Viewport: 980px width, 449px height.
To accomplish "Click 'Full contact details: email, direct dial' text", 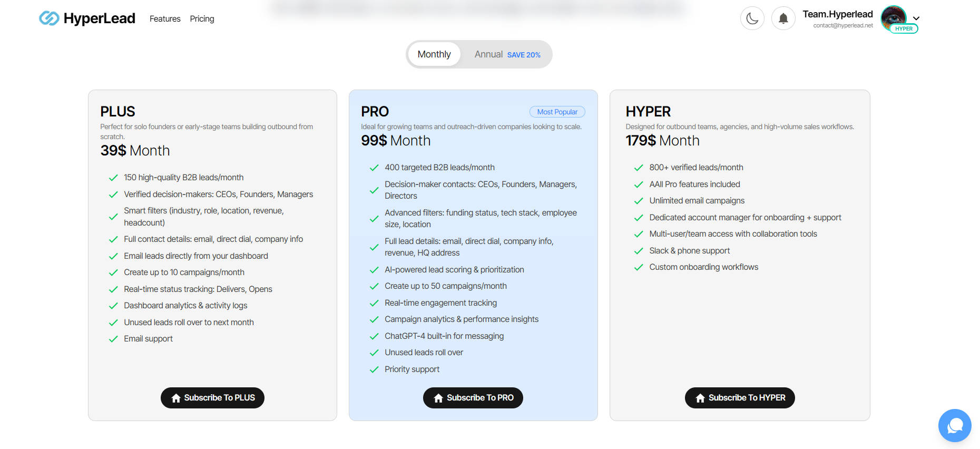I will [x=213, y=239].
